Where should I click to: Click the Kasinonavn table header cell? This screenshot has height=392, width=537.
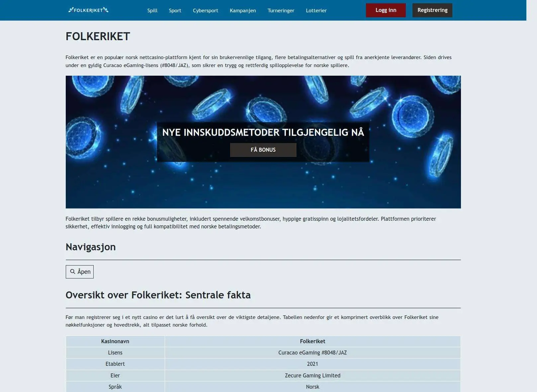(x=115, y=341)
